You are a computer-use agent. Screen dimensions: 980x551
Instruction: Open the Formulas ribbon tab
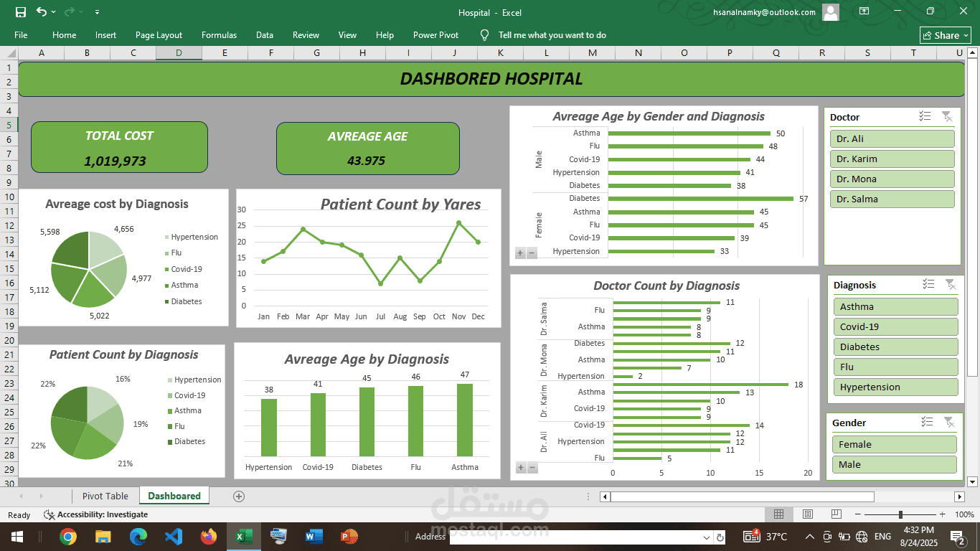click(x=219, y=35)
